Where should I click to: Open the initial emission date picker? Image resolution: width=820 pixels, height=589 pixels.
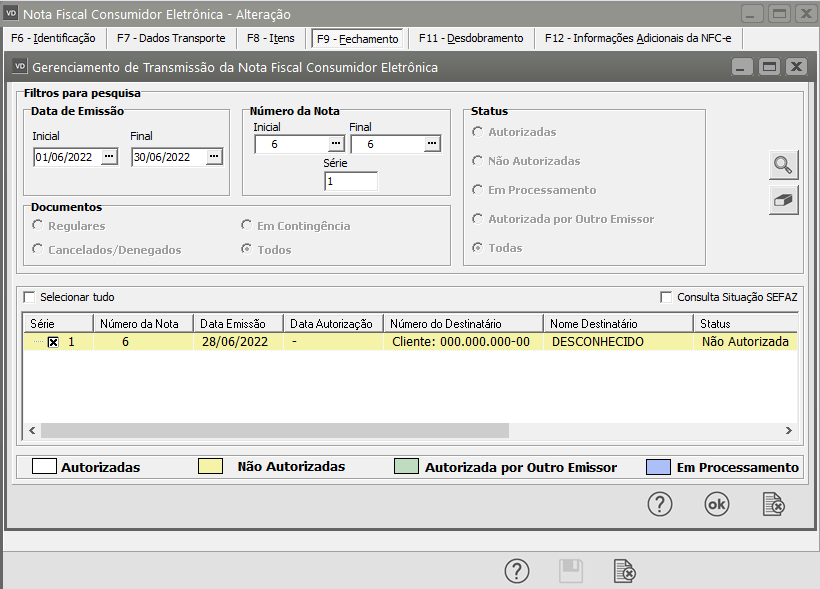pos(110,157)
